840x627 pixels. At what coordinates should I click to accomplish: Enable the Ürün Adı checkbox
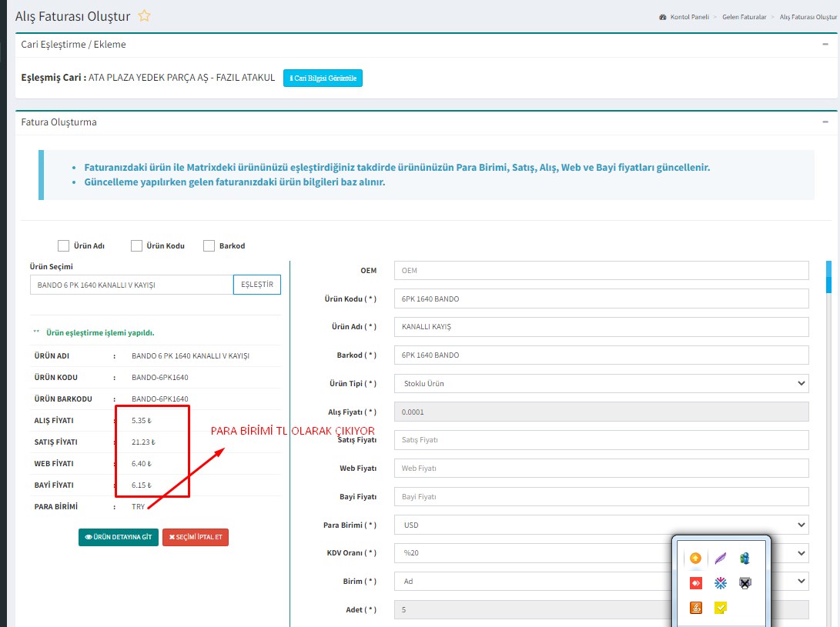point(64,246)
